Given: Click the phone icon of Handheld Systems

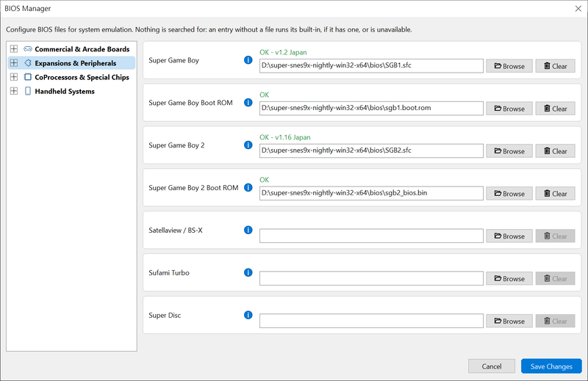Looking at the screenshot, I should click(28, 91).
